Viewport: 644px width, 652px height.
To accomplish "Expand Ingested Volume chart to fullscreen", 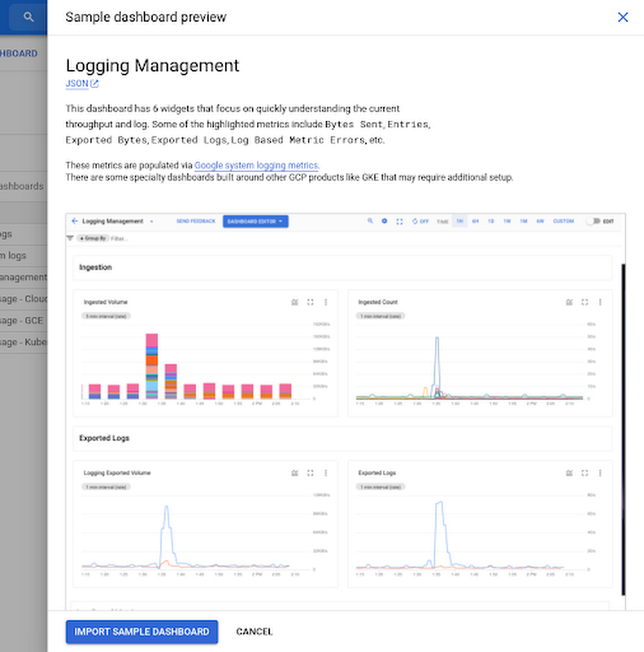I will click(x=310, y=303).
